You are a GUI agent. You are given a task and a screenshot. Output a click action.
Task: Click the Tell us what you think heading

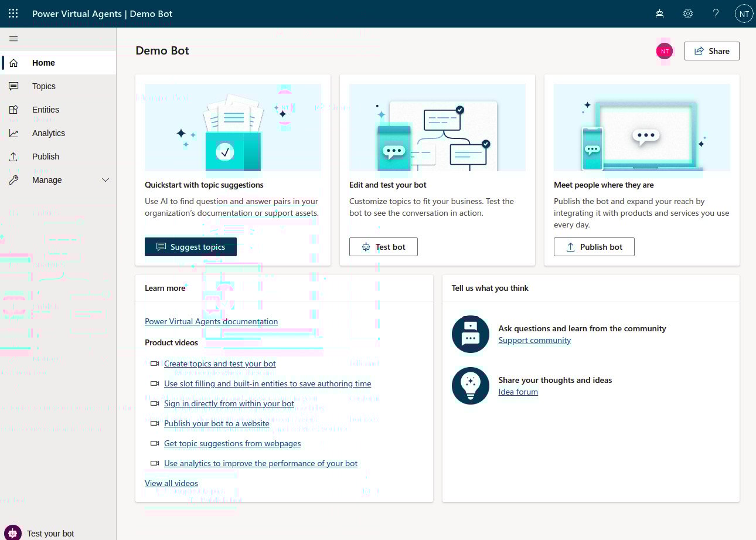[x=490, y=288]
